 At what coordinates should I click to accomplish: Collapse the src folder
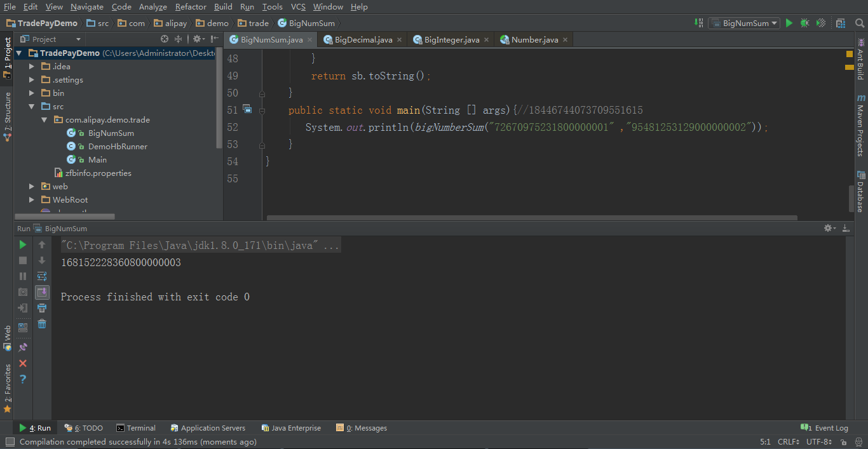click(x=32, y=107)
